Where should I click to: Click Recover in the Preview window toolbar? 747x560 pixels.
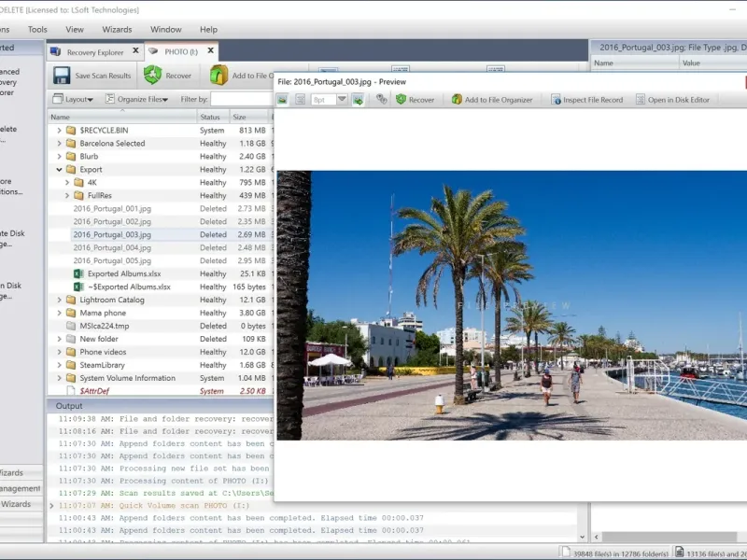415,100
